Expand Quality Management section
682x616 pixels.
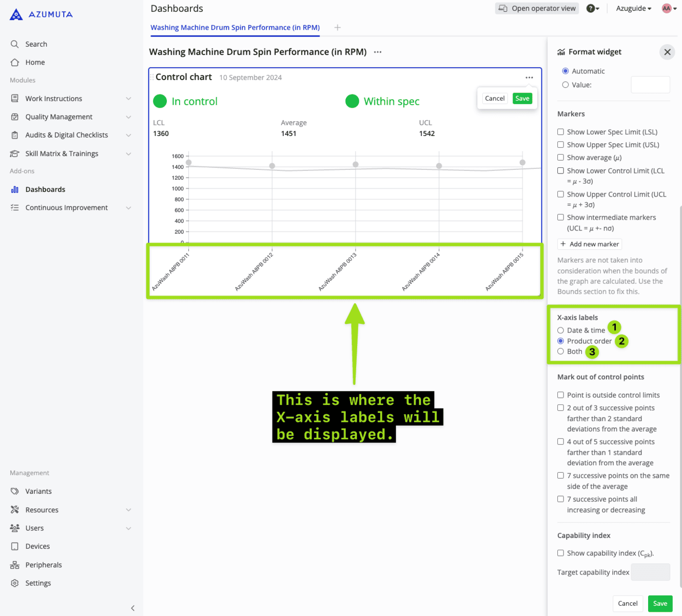click(128, 117)
